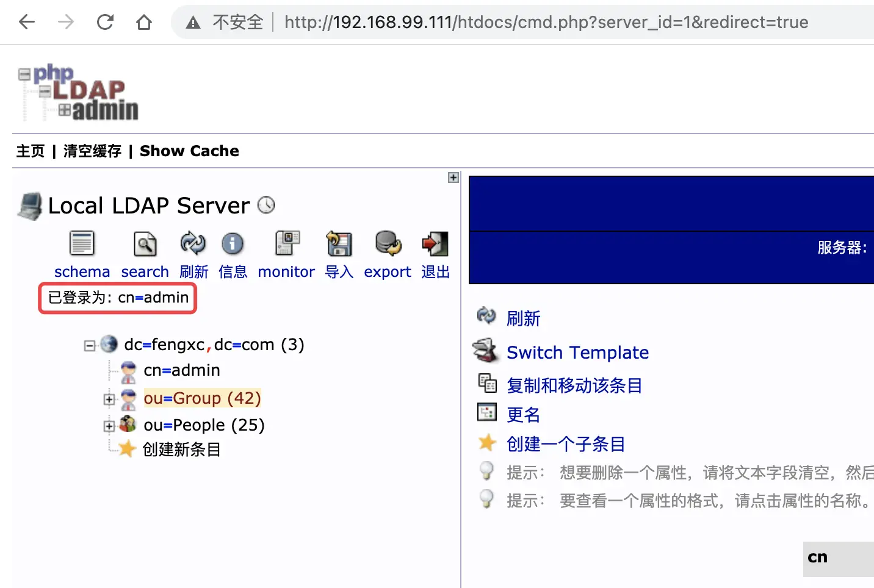
Task: Open the 信息 text link
Action: tap(233, 271)
